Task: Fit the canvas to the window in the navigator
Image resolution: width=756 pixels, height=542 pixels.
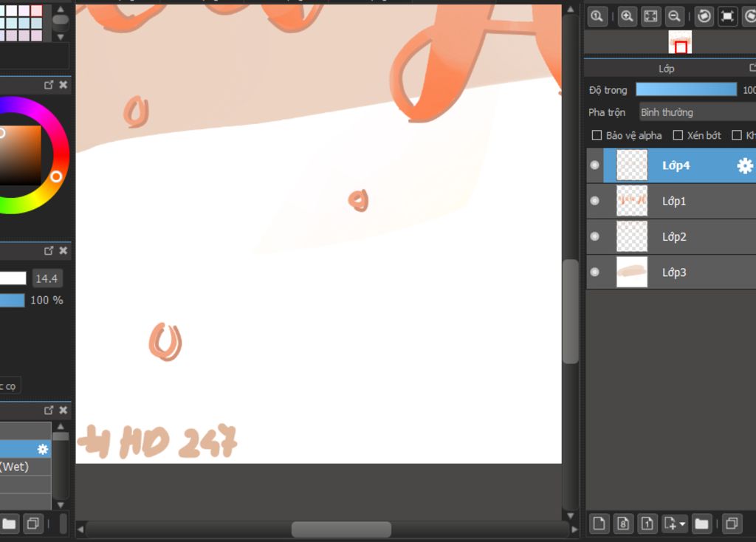Action: (x=650, y=16)
